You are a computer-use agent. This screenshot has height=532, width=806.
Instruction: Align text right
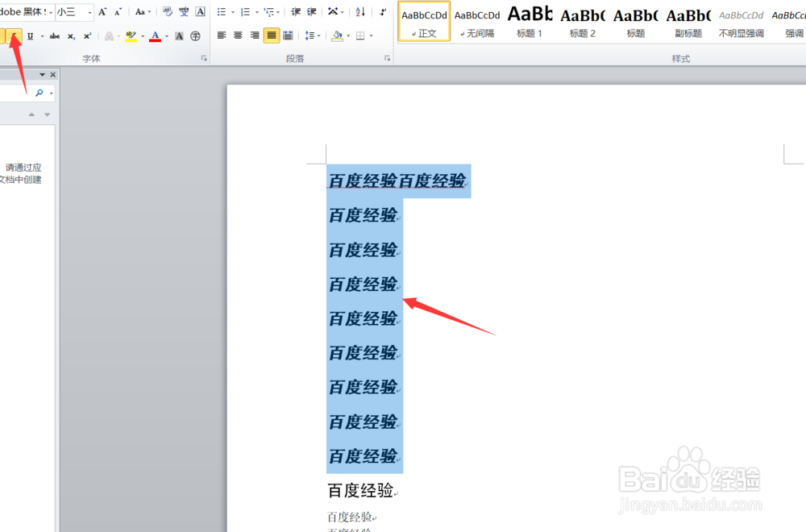(255, 35)
